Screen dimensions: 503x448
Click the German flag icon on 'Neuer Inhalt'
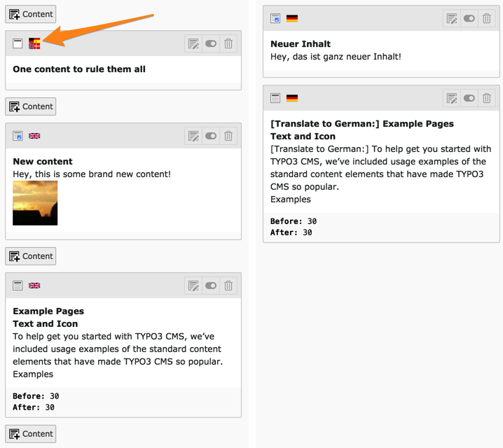click(x=292, y=18)
